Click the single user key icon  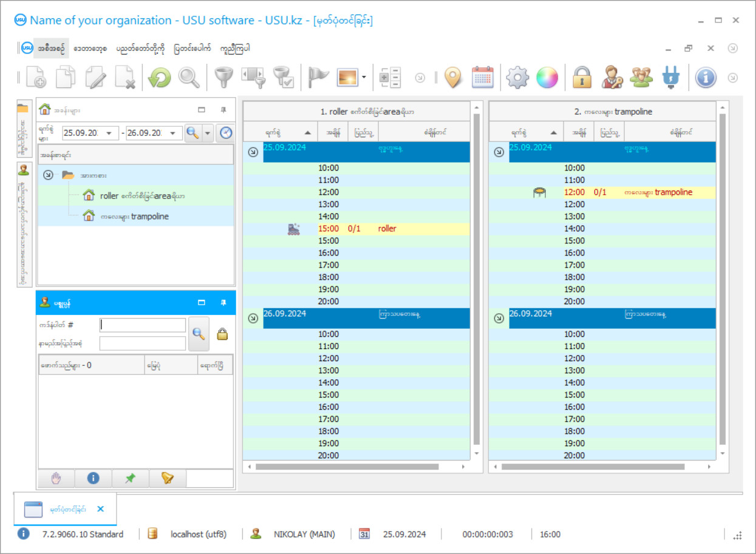point(612,78)
